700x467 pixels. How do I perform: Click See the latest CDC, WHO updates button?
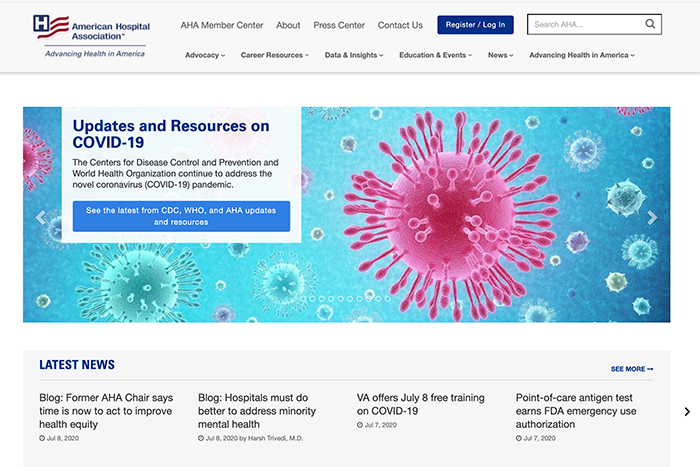(181, 216)
